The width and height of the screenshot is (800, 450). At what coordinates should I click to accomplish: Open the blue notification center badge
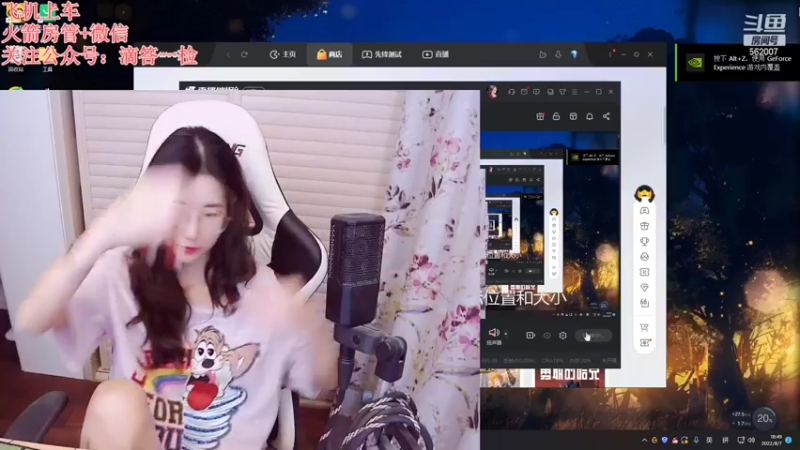(x=788, y=440)
